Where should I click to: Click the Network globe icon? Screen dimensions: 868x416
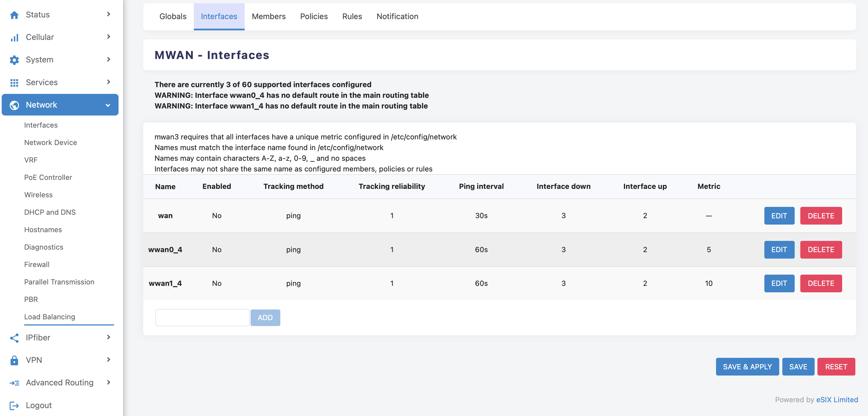14,105
